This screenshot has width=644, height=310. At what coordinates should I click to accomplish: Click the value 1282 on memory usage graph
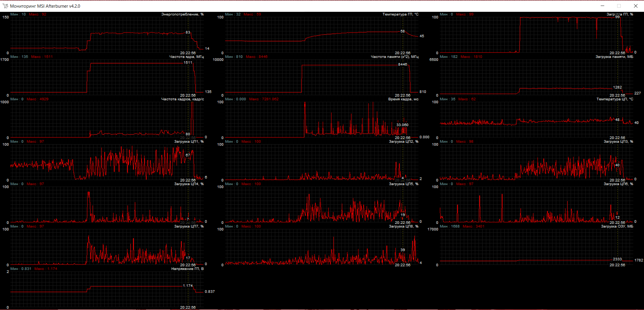[617, 87]
